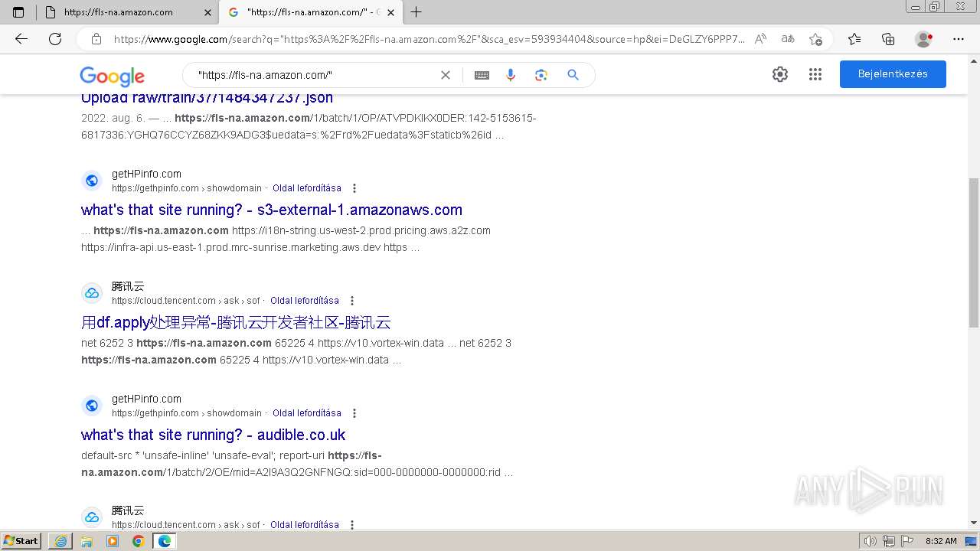Screen dimensions: 980x551
Task: Open s3-external-1.amazonaws.com result link
Action: [272, 210]
